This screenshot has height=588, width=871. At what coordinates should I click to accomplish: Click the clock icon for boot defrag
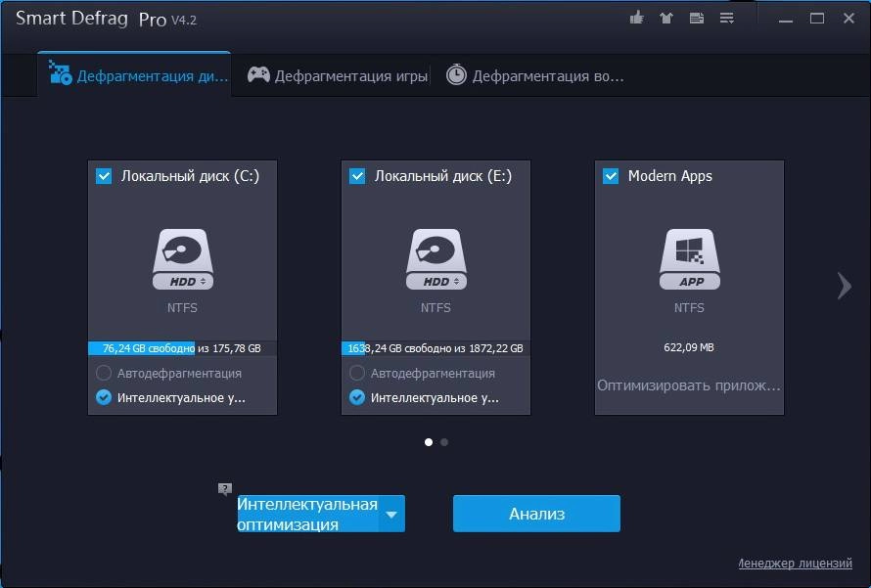coord(456,74)
